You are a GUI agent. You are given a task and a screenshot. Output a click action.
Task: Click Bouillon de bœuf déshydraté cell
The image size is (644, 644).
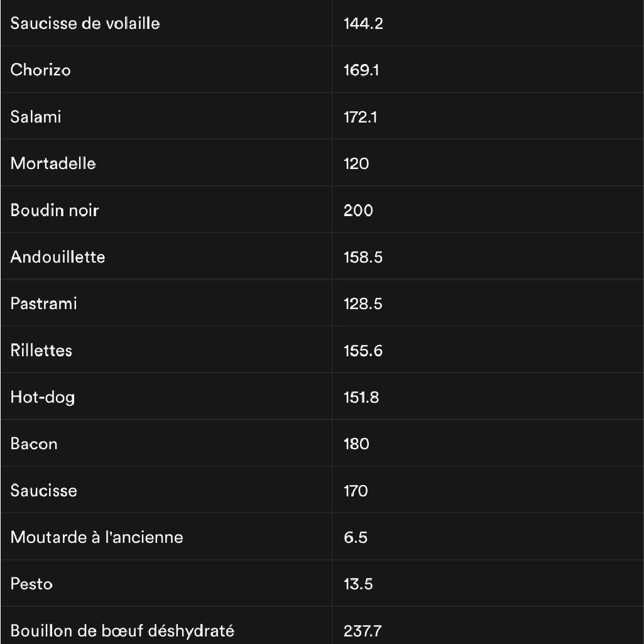(x=123, y=630)
